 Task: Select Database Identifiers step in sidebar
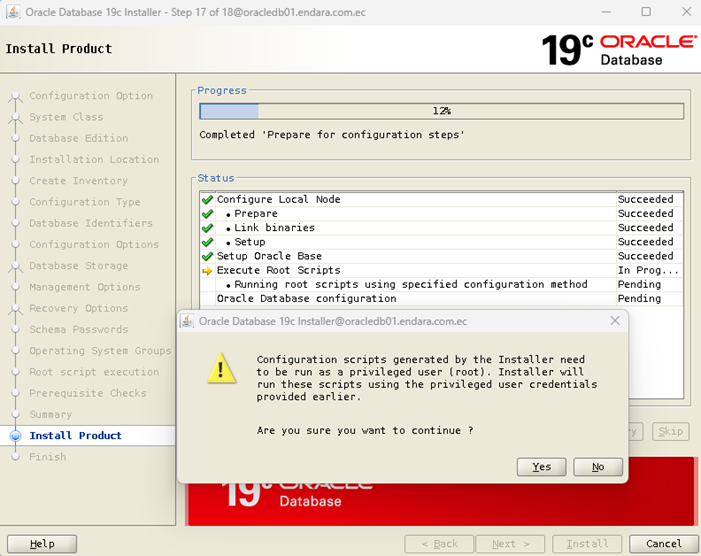pyautogui.click(x=91, y=223)
